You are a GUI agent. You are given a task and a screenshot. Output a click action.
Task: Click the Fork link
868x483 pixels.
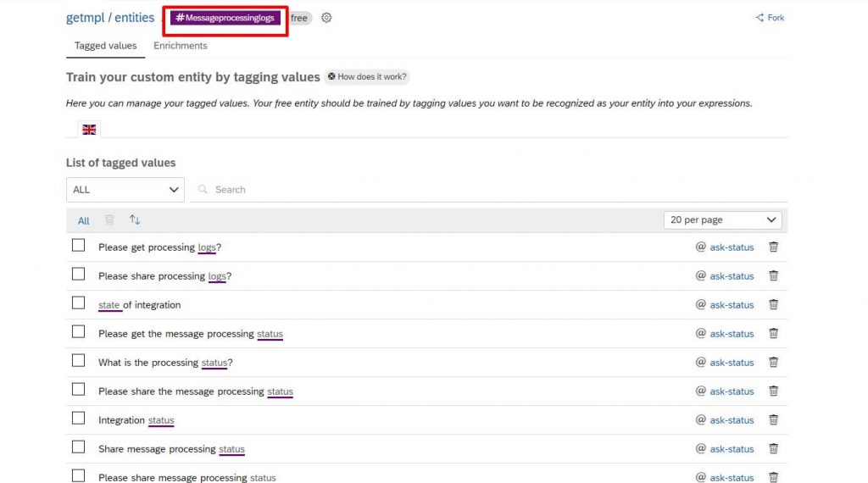point(776,18)
